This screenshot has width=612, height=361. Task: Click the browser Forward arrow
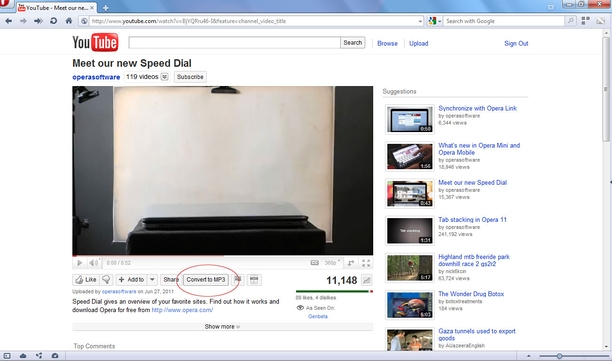[23, 21]
